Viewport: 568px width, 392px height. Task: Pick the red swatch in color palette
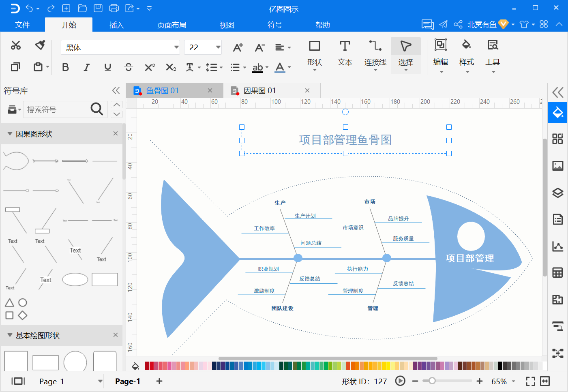click(x=152, y=366)
